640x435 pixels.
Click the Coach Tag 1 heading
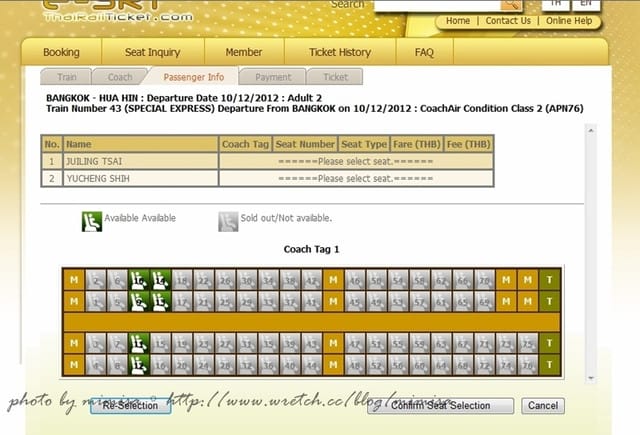[x=311, y=249]
